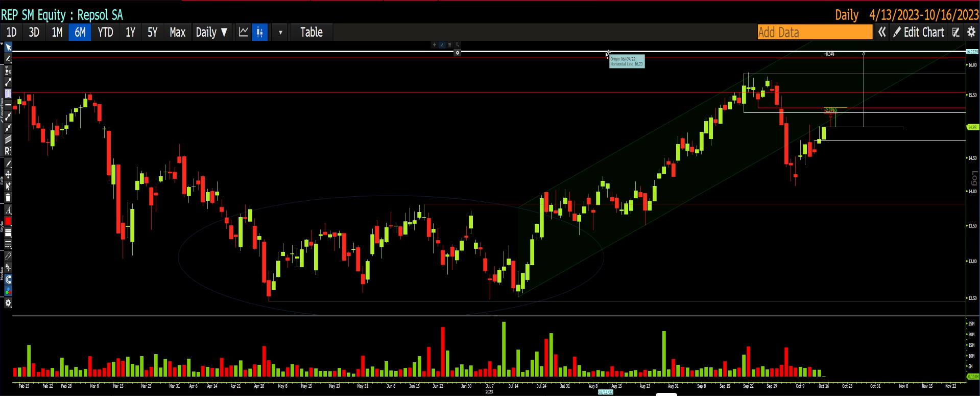Image resolution: width=980 pixels, height=396 pixels.
Task: Choose the percent change measure tool
Action: (8, 71)
